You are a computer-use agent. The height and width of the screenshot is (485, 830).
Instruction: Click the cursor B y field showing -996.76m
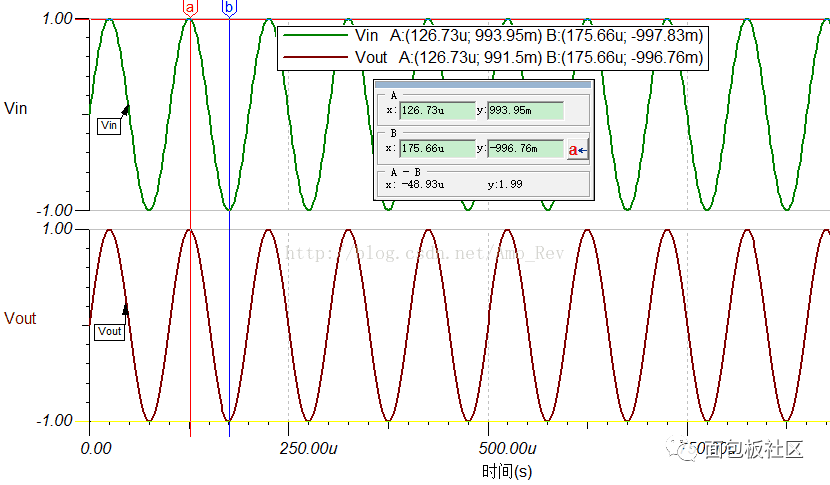(x=525, y=149)
